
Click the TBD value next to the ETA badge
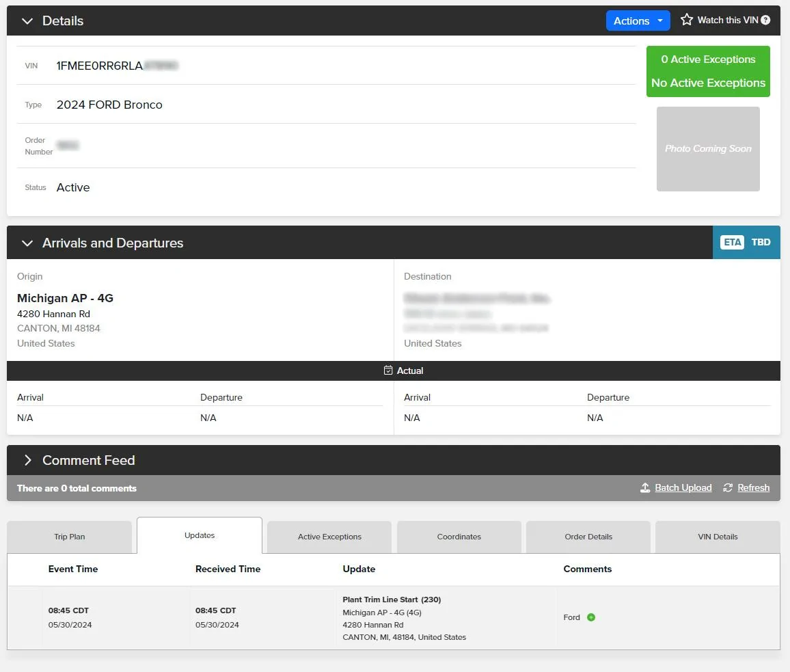tap(761, 242)
